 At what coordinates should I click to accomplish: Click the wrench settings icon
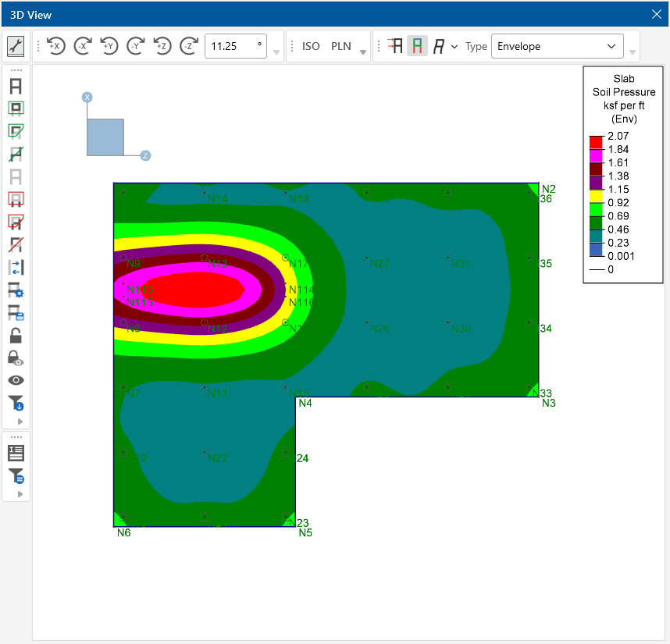pyautogui.click(x=16, y=46)
